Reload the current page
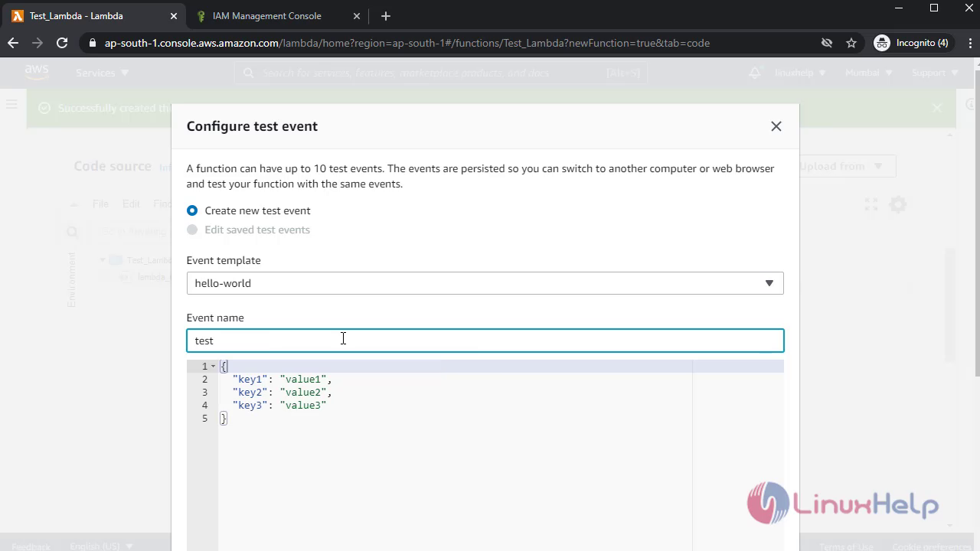Viewport: 980px width, 551px height. (62, 43)
